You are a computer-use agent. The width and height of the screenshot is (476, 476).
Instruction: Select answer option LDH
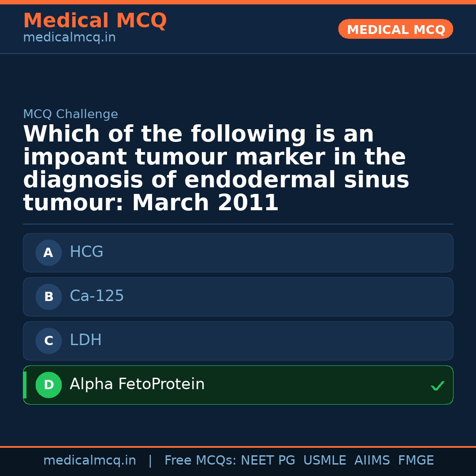click(238, 341)
